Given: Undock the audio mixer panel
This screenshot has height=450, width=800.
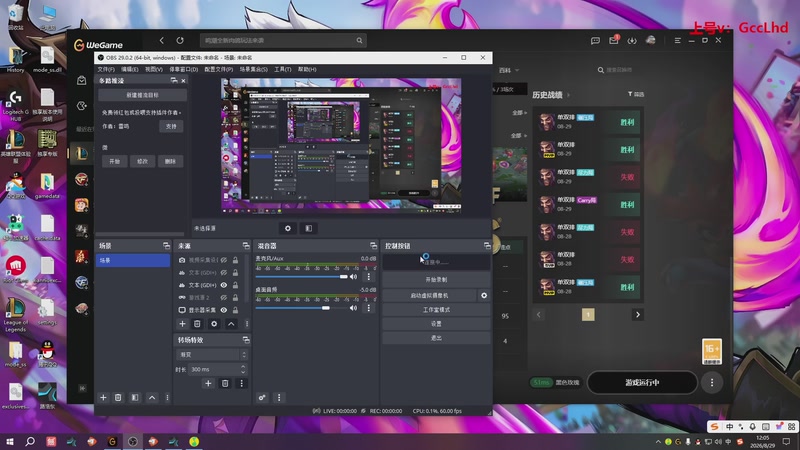Looking at the screenshot, I should 373,245.
